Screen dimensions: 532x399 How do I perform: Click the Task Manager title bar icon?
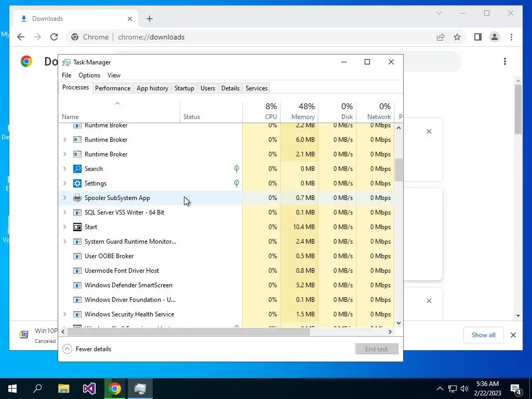tap(66, 62)
